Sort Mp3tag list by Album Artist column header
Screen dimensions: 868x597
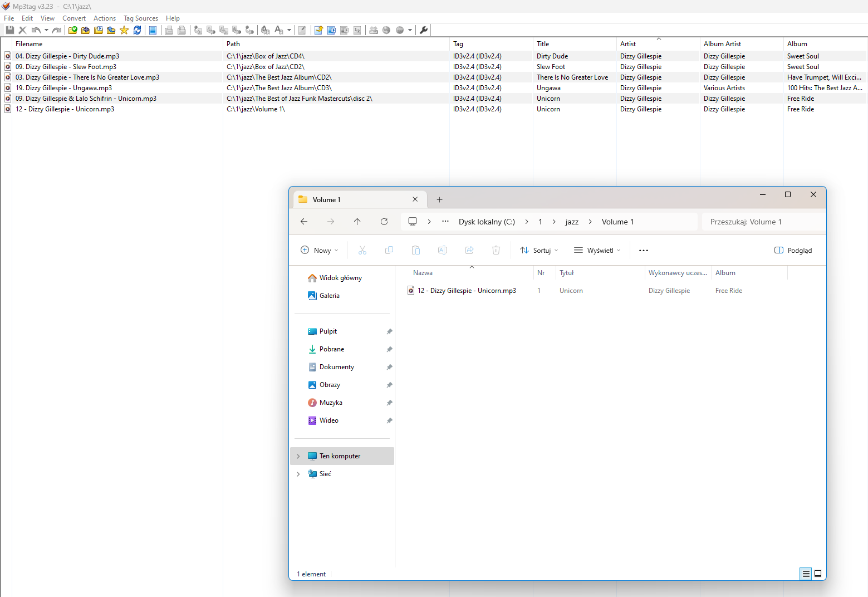click(742, 44)
